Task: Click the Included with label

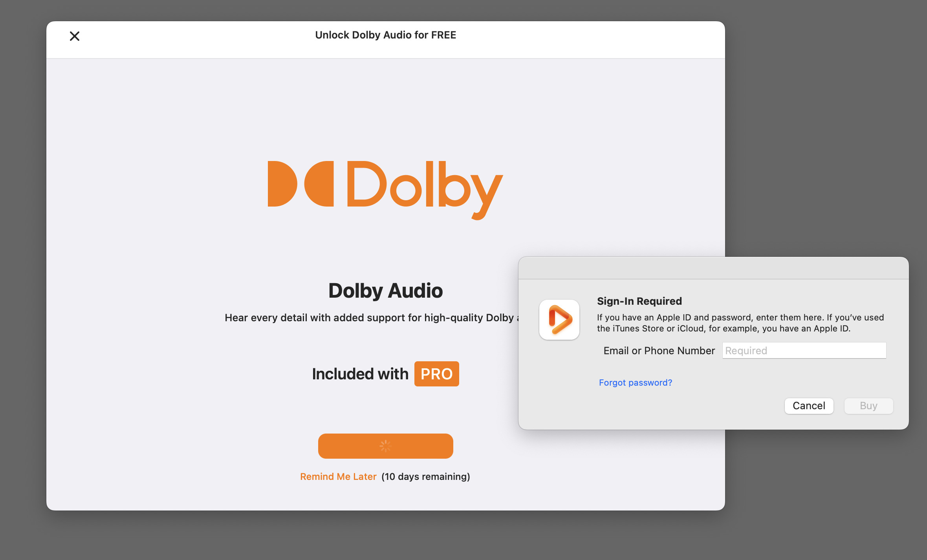Action: point(360,374)
